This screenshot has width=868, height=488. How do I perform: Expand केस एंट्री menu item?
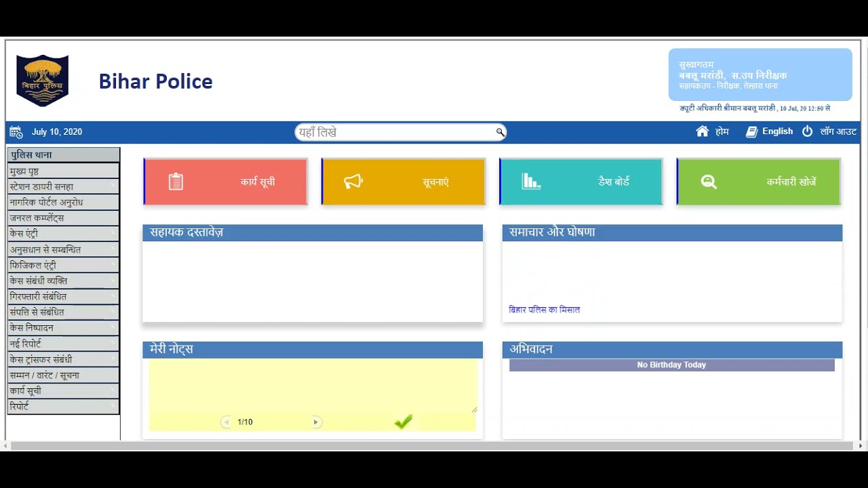(x=63, y=234)
